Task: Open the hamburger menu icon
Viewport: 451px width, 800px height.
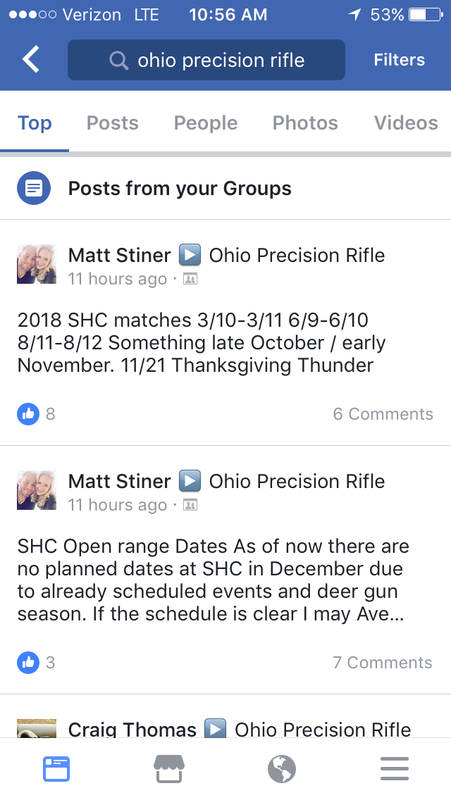Action: click(x=394, y=768)
